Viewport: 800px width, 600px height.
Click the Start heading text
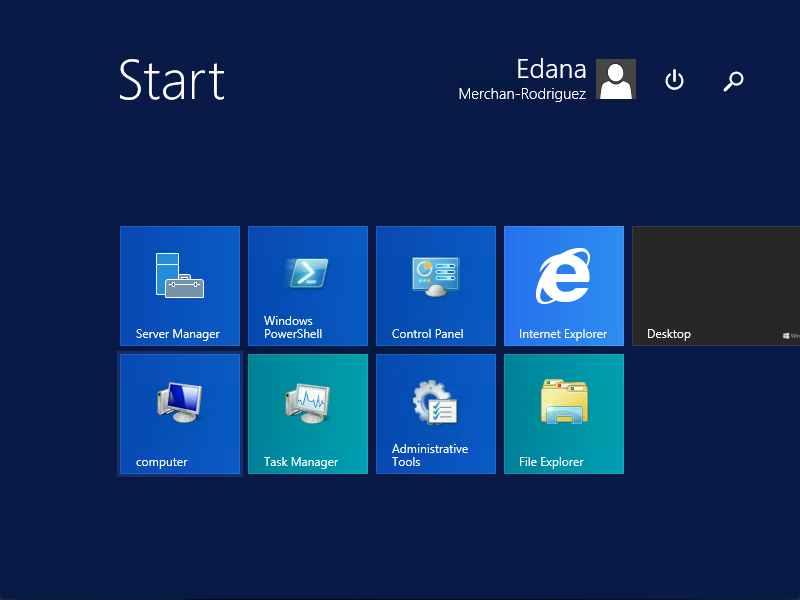(171, 80)
